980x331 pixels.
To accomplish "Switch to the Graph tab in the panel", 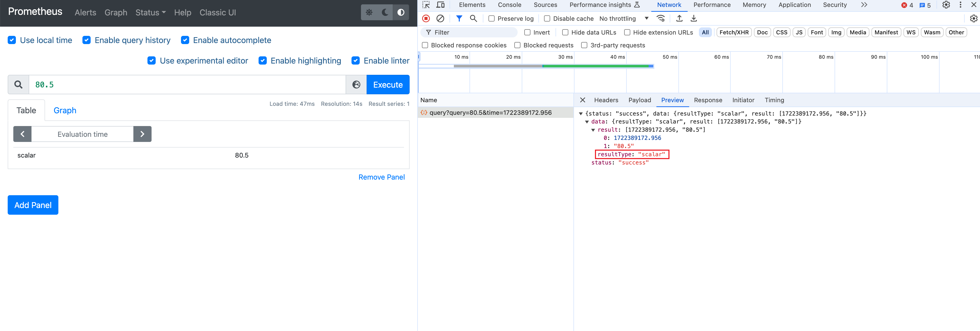I will click(65, 110).
